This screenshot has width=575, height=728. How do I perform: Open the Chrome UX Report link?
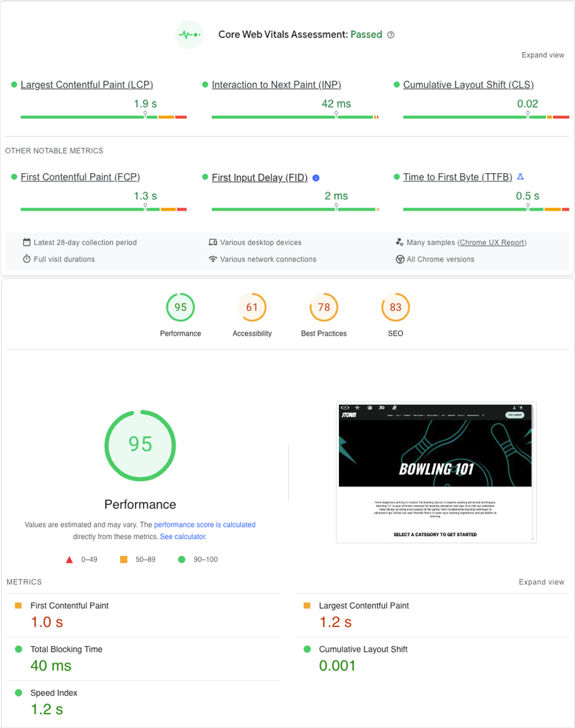(492, 242)
